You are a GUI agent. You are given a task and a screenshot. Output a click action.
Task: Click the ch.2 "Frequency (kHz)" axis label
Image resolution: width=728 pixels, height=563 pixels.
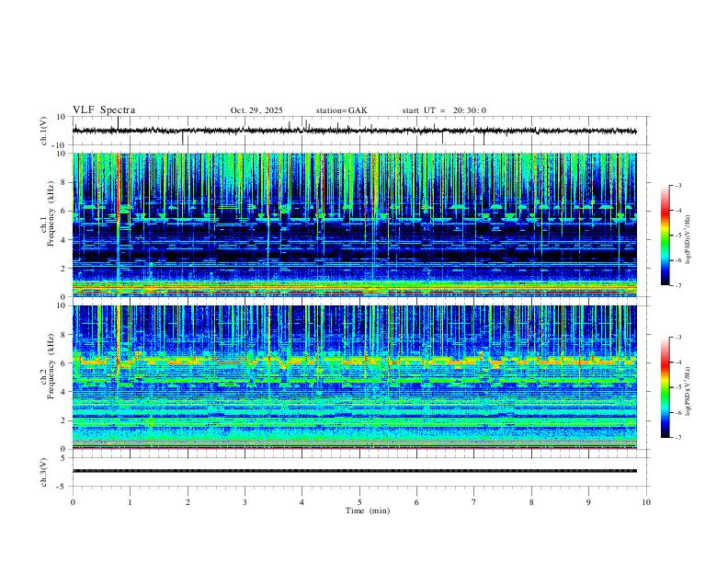51,366
